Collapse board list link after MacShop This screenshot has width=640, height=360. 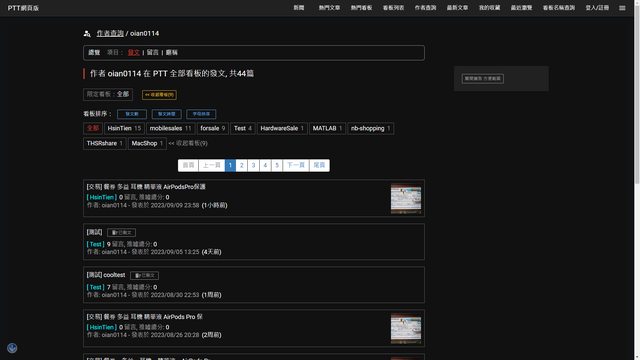pyautogui.click(x=188, y=143)
